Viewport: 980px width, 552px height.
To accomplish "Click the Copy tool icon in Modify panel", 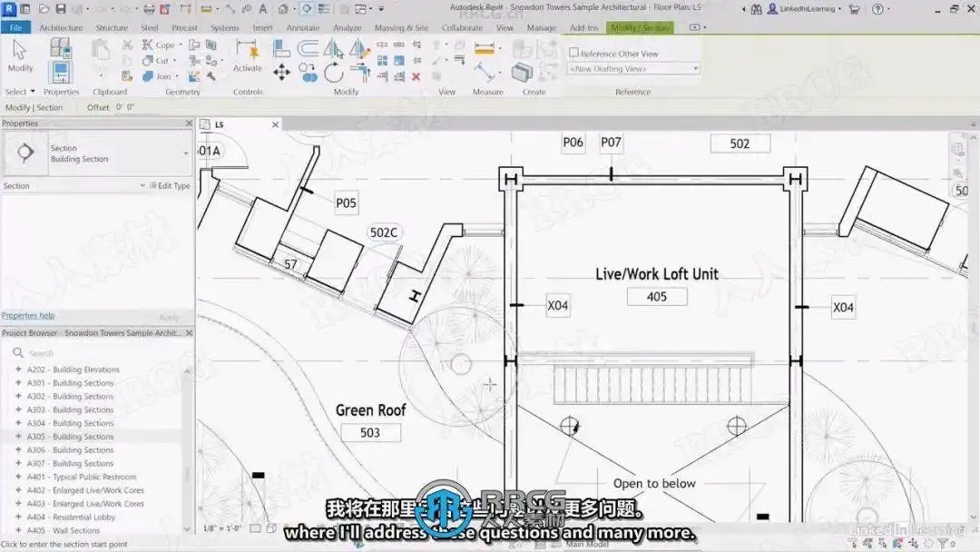I will point(308,74).
